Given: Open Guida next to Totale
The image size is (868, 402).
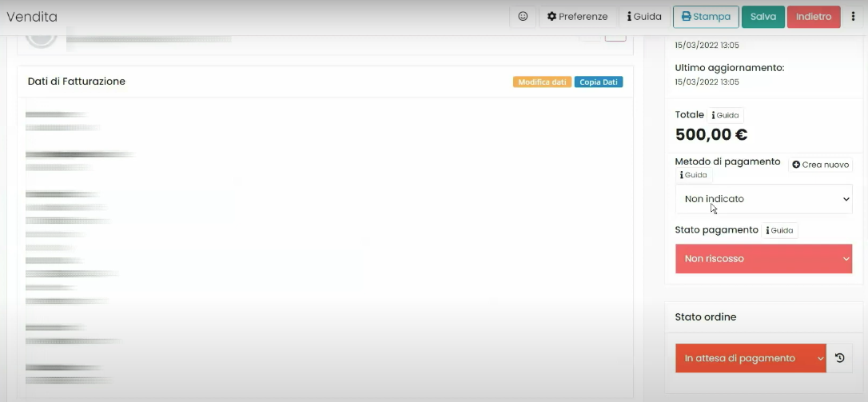Looking at the screenshot, I should coord(725,115).
